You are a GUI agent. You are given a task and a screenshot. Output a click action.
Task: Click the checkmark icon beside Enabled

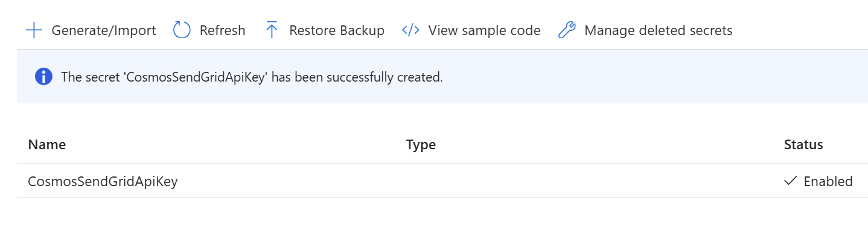(790, 181)
